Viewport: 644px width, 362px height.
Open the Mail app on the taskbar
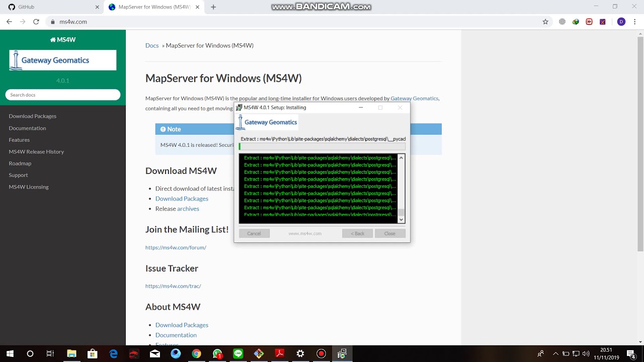(x=155, y=354)
